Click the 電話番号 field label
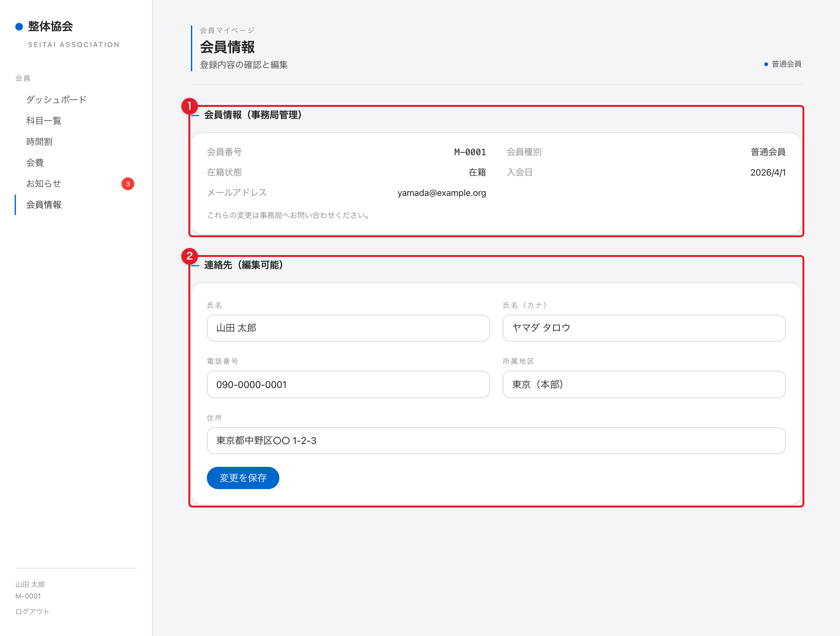Image resolution: width=840 pixels, height=636 pixels. pos(222,361)
